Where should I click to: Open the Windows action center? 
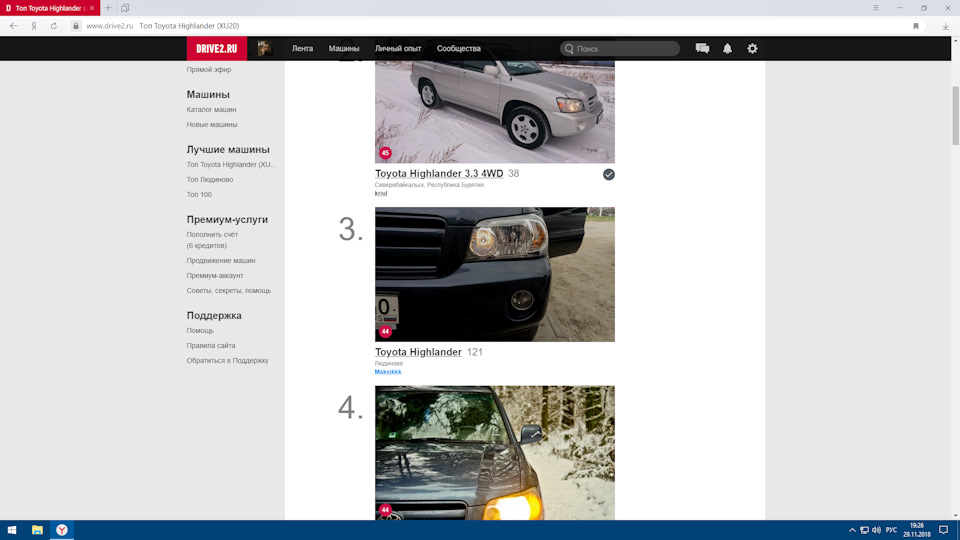[943, 530]
